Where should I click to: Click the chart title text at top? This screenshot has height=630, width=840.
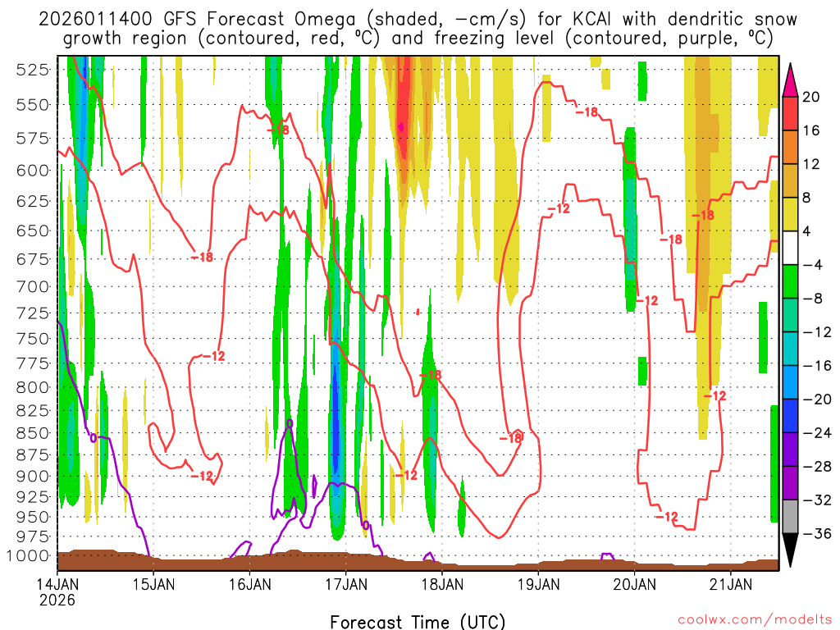tap(418, 29)
